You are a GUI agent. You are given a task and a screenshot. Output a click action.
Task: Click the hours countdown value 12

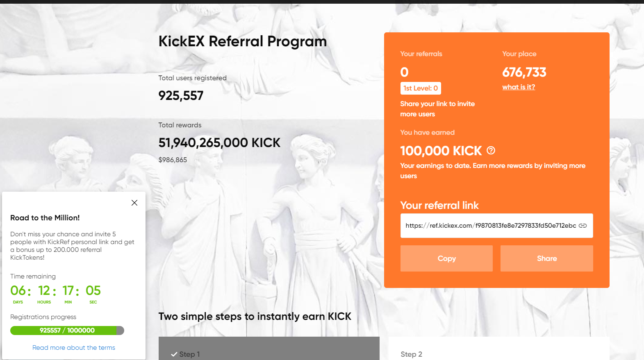[x=44, y=290]
